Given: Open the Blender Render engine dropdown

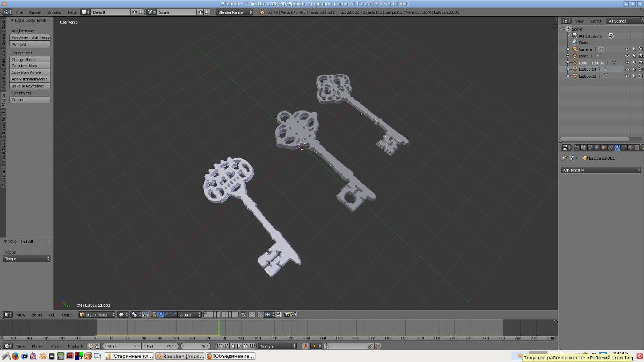Looking at the screenshot, I should tap(235, 12).
